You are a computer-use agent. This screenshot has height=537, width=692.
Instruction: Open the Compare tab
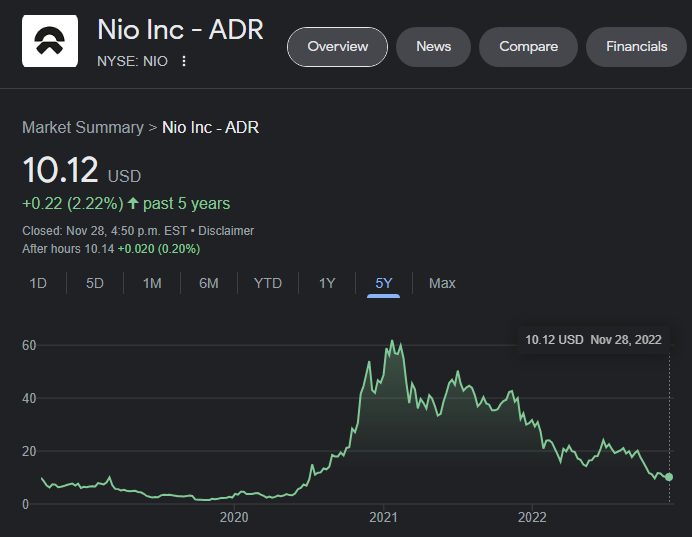(x=528, y=47)
